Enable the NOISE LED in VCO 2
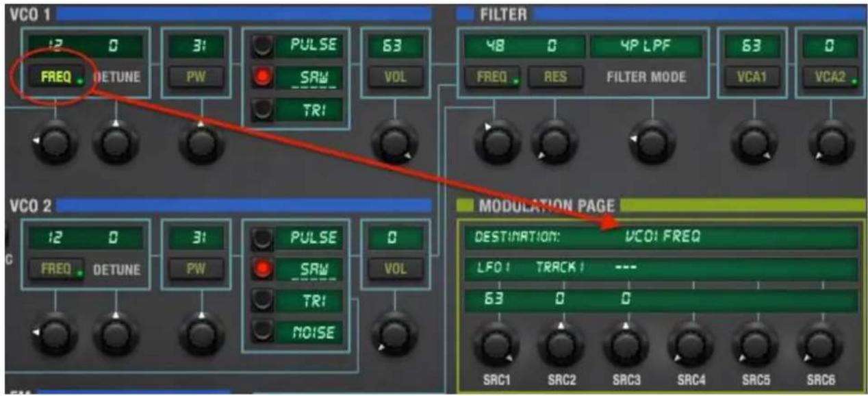 262,332
